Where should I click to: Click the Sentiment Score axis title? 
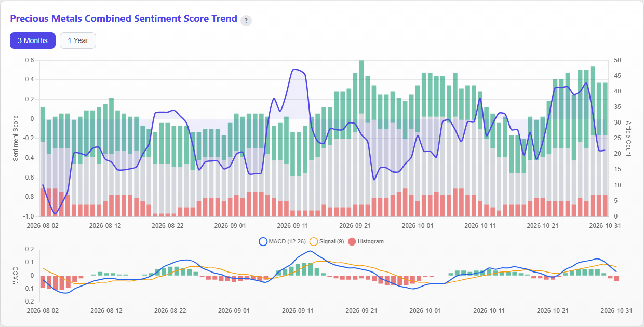(16, 138)
